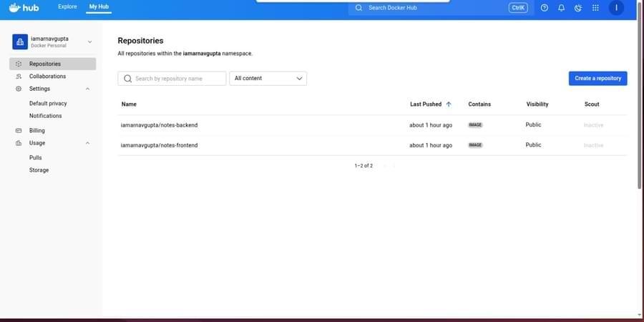Sort by Last Pushed column header
Viewport: 644px width, 322px height.
(x=426, y=104)
